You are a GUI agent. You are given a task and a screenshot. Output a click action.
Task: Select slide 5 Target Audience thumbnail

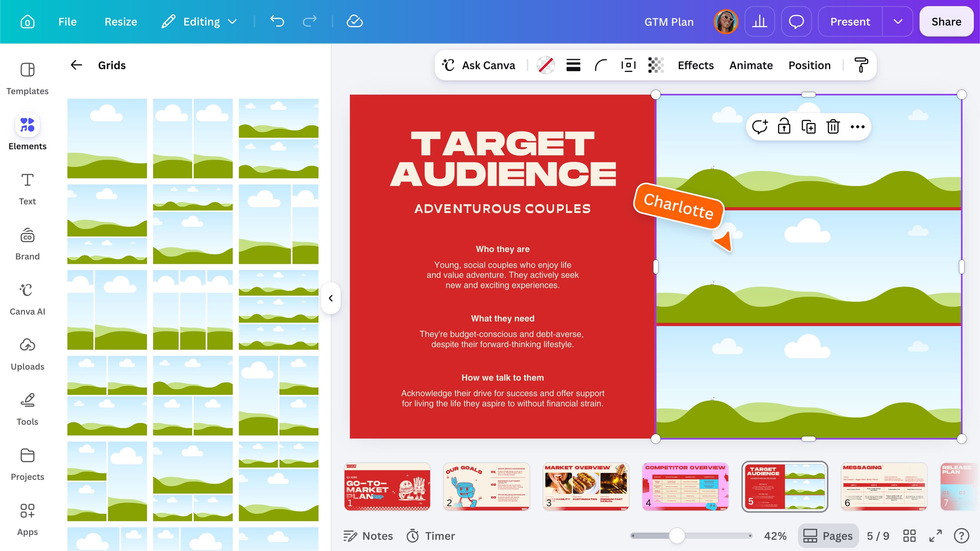(785, 487)
